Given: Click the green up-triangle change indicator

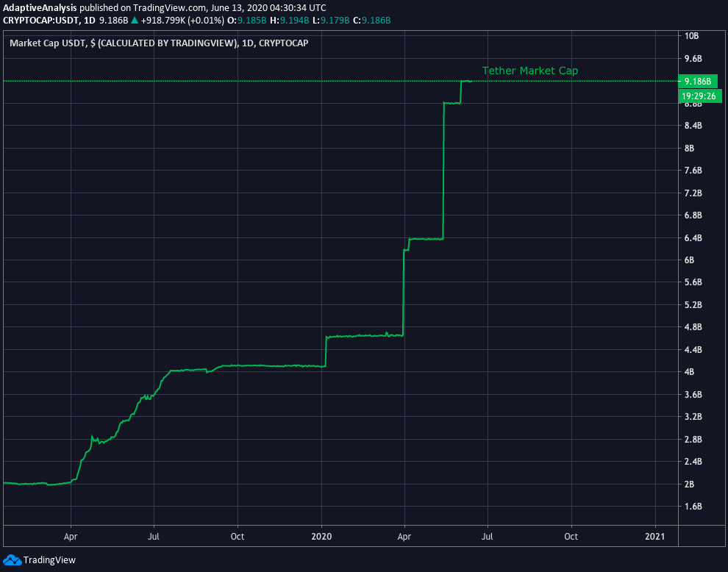Looking at the screenshot, I should 134,21.
